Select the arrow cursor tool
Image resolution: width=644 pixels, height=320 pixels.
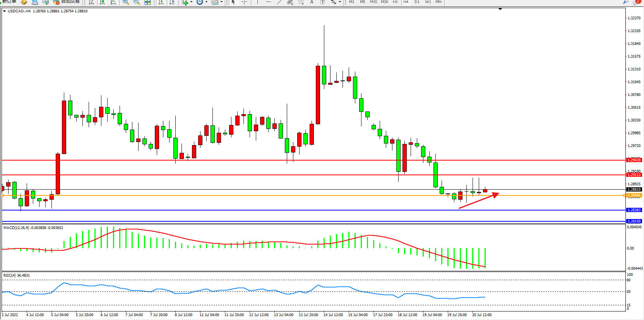(233, 2)
